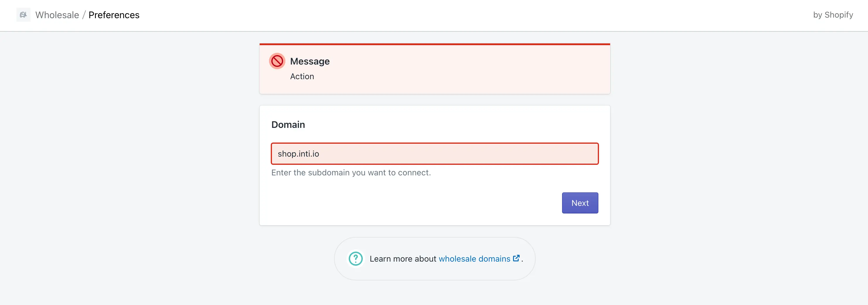Go back to the Wholesale breadcrumb

coord(57,15)
